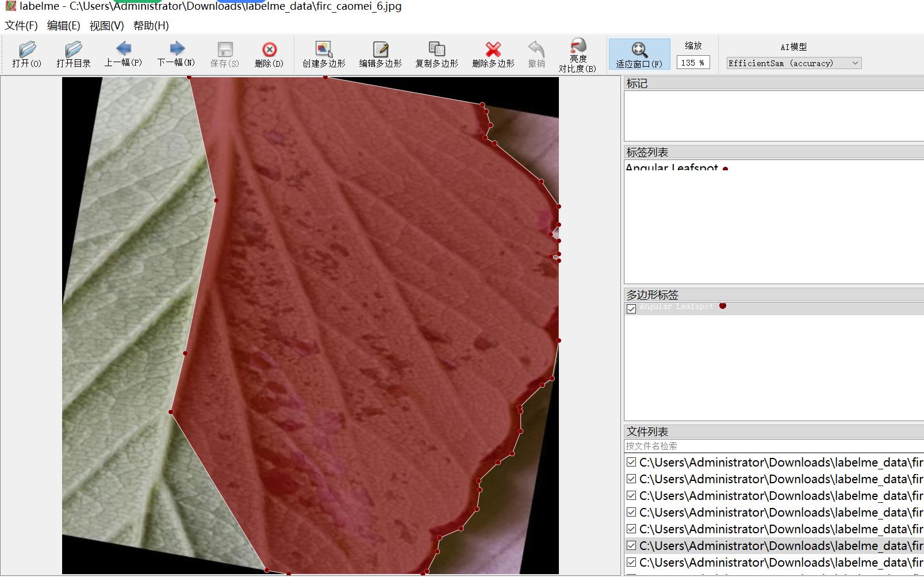924x577 pixels.
Task: Click the 打开目录 open-directory icon
Action: point(74,55)
